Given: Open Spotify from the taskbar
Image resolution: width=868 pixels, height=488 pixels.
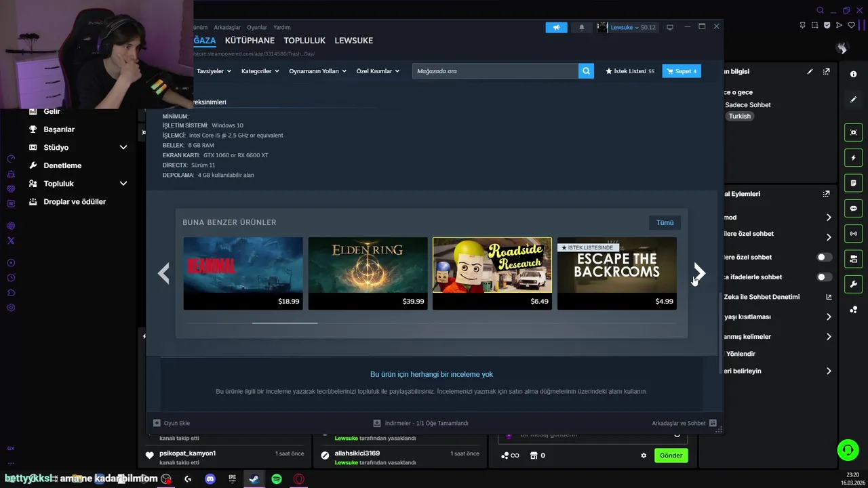Looking at the screenshot, I should 277,479.
